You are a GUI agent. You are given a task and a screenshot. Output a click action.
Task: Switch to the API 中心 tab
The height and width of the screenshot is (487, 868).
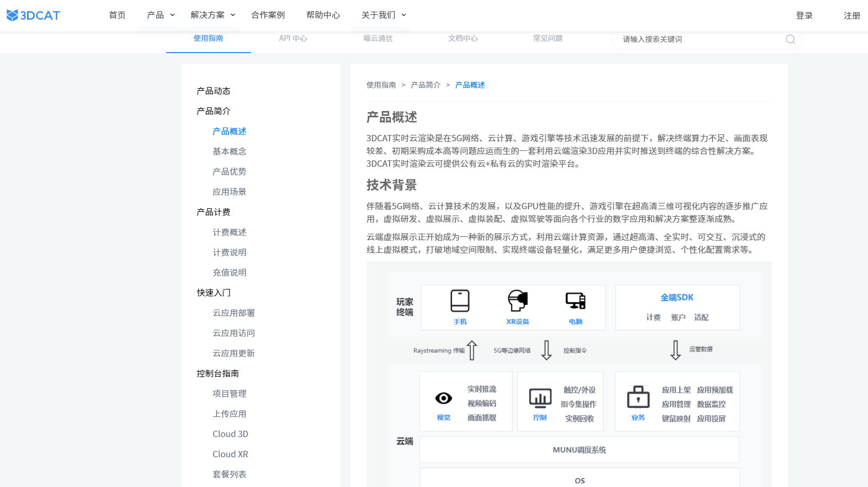(293, 38)
